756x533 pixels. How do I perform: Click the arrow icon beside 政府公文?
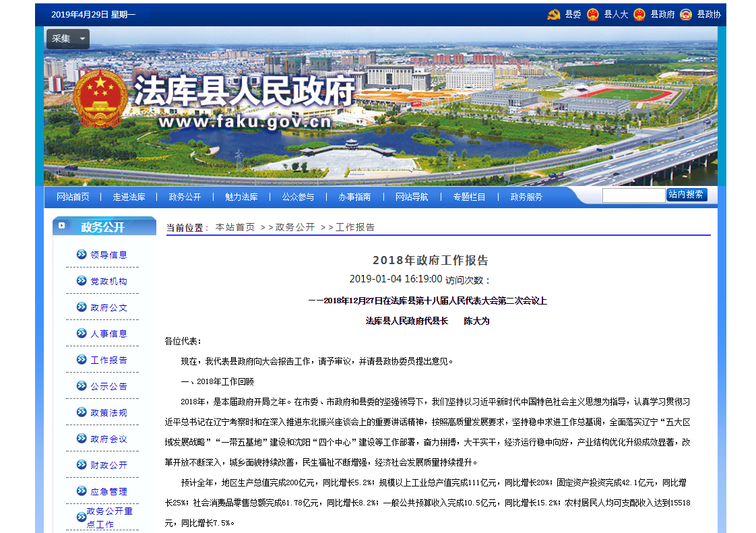(82, 307)
